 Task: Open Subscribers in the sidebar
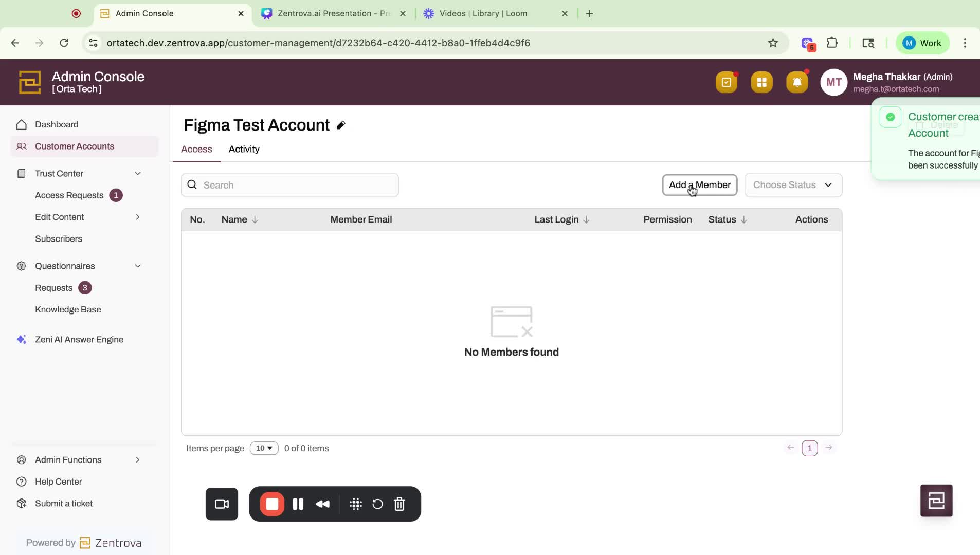click(x=59, y=239)
